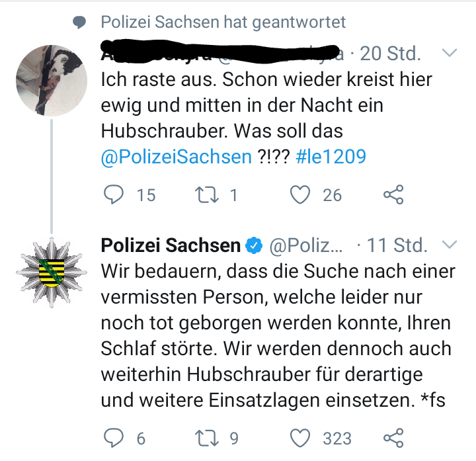Like the Polizei Sachsen tweet

coord(301,438)
